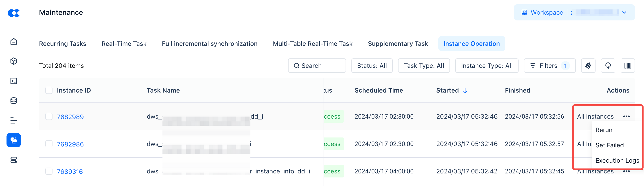Check the box for instance 7682989

click(x=49, y=116)
